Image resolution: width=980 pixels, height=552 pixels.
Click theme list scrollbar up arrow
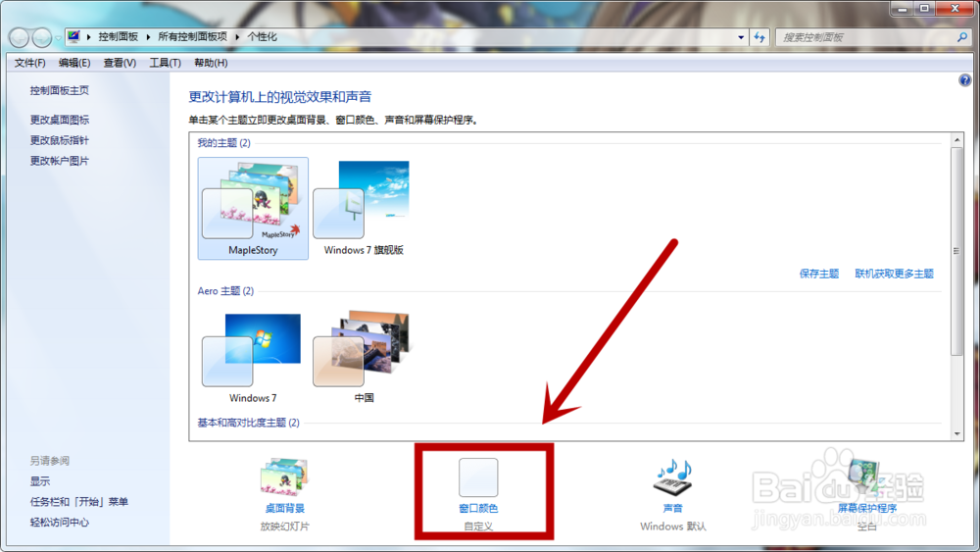coord(956,140)
